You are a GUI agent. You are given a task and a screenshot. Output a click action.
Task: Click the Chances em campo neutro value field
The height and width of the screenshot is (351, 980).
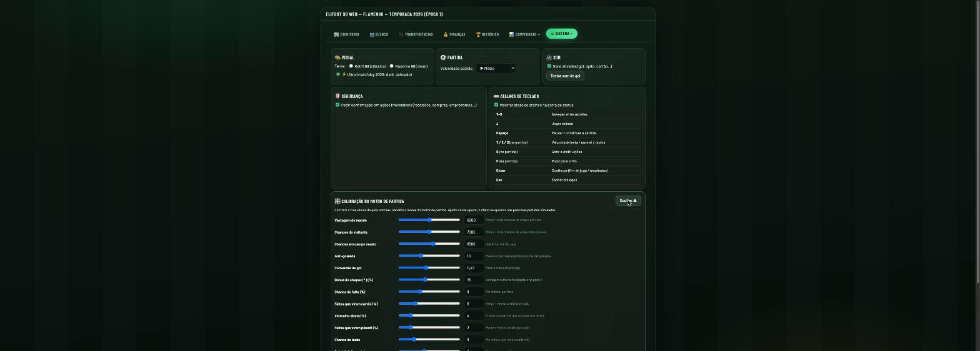point(474,244)
